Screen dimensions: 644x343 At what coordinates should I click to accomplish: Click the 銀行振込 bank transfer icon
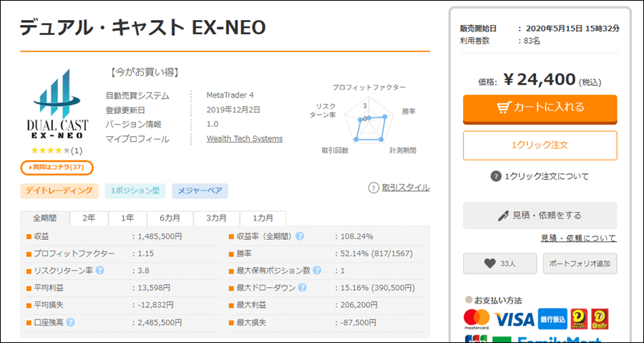[x=552, y=319]
